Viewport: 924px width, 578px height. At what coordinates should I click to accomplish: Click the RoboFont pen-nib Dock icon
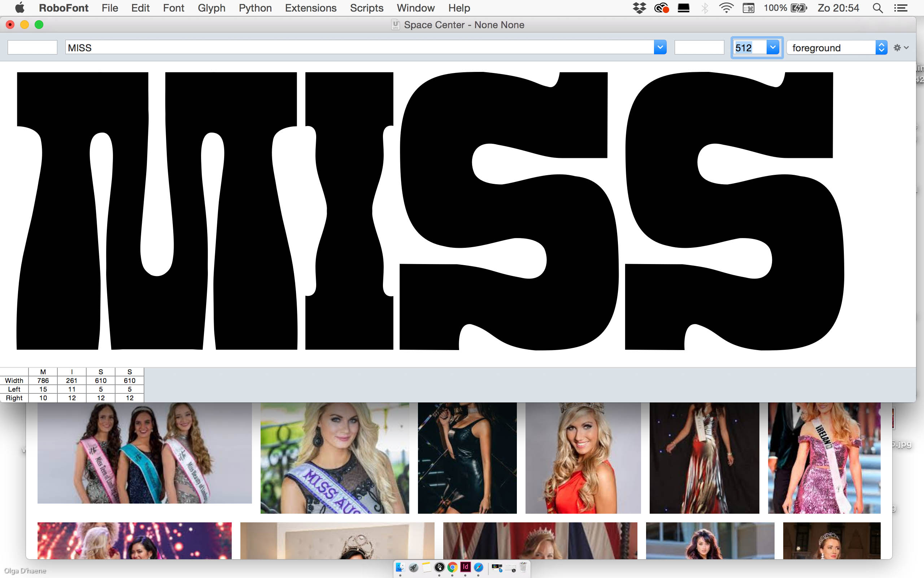pyautogui.click(x=439, y=567)
